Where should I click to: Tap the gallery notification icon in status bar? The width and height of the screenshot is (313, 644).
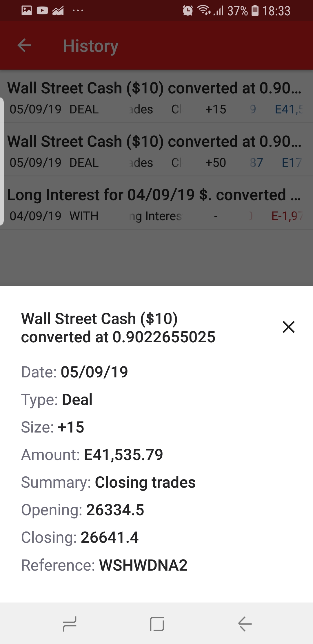pyautogui.click(x=27, y=11)
